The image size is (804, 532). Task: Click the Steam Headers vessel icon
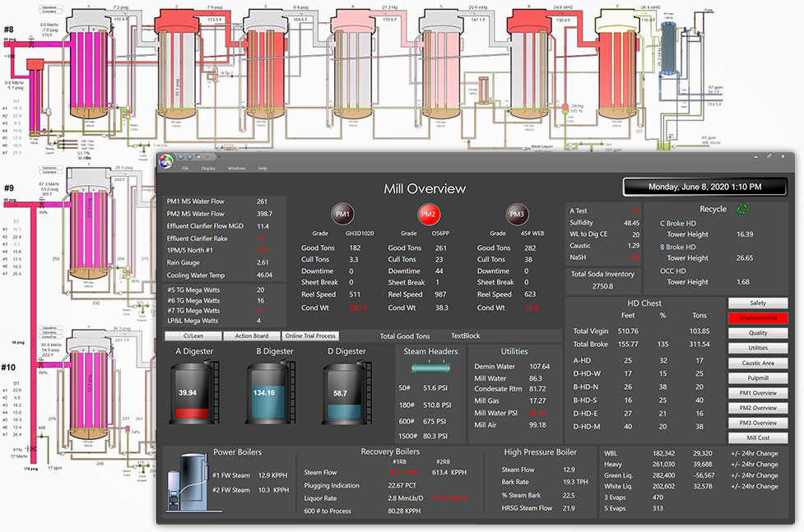coord(430,368)
